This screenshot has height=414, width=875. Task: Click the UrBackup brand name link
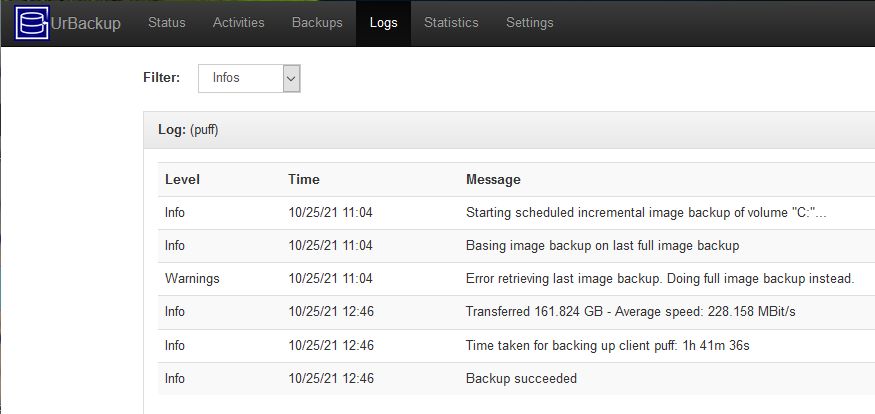pyautogui.click(x=85, y=23)
